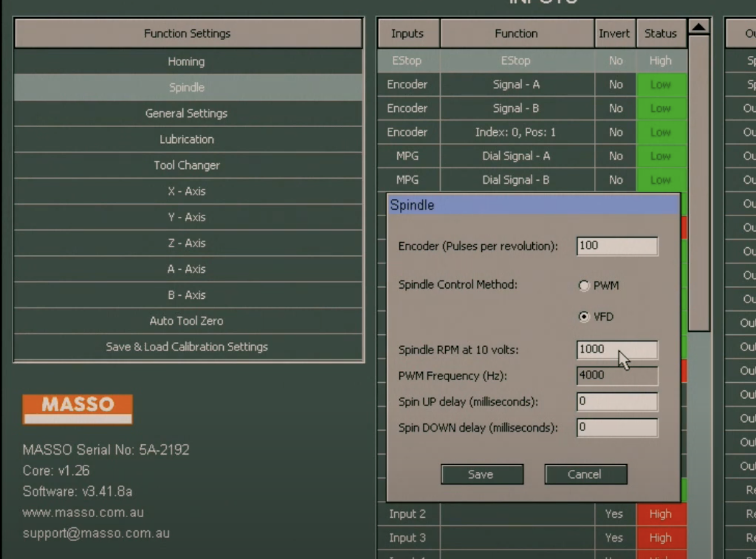Screen dimensions: 756x559
Task: Click Save in the Spindle dialog
Action: tap(481, 474)
